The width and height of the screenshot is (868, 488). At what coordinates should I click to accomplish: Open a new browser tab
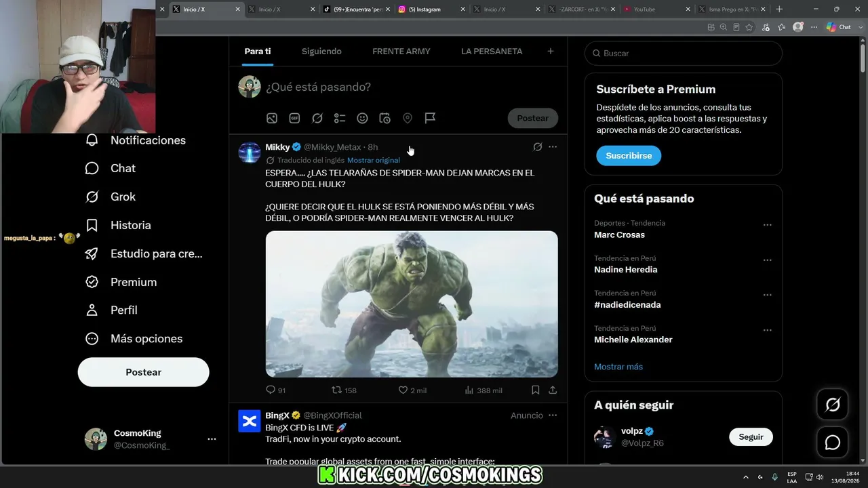click(x=779, y=9)
